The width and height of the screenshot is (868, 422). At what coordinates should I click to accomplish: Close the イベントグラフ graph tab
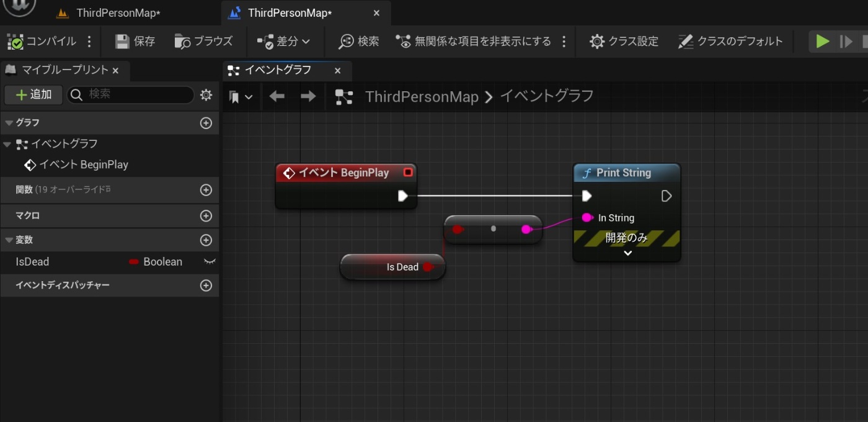coord(337,71)
